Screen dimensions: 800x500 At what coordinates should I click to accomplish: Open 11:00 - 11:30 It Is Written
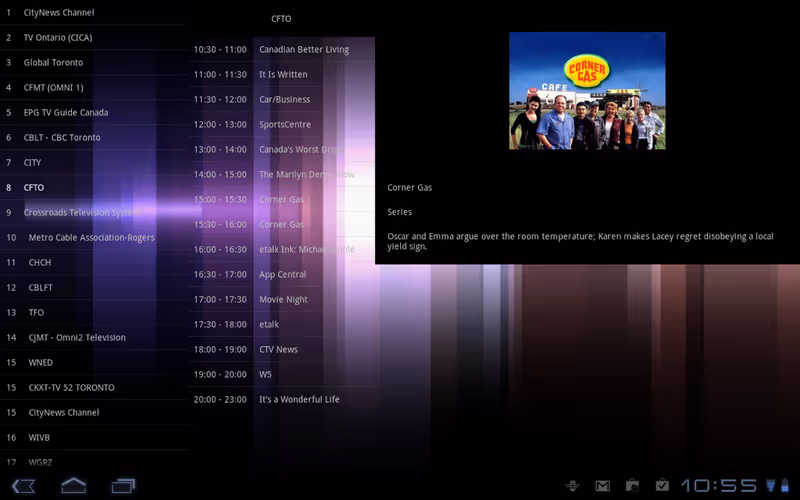281,74
